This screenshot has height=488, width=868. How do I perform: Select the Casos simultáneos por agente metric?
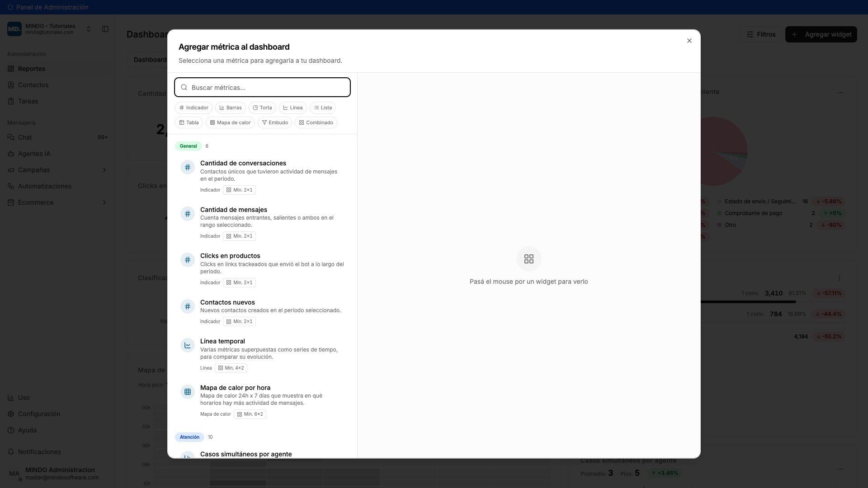tap(262, 454)
